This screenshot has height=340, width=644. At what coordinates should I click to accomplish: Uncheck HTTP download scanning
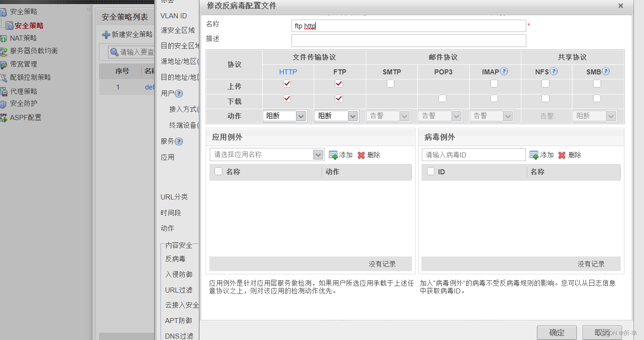click(x=287, y=98)
